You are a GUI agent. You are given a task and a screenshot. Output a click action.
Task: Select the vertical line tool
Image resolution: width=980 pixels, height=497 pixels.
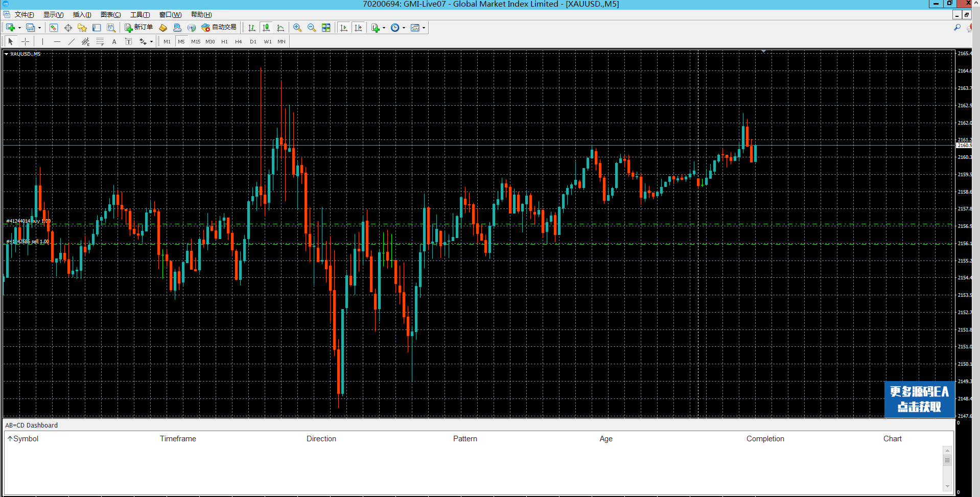(x=43, y=41)
